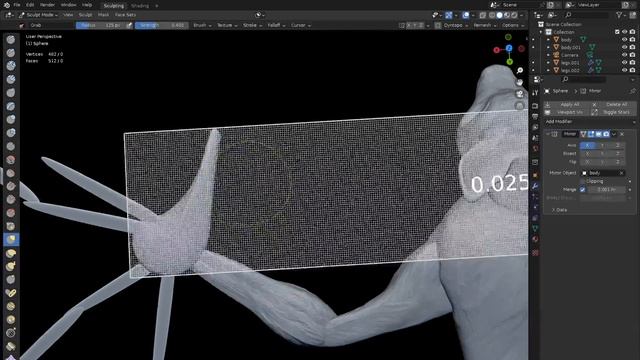Click the first brush in left toolbar
This screenshot has height=360, width=640.
11,39
